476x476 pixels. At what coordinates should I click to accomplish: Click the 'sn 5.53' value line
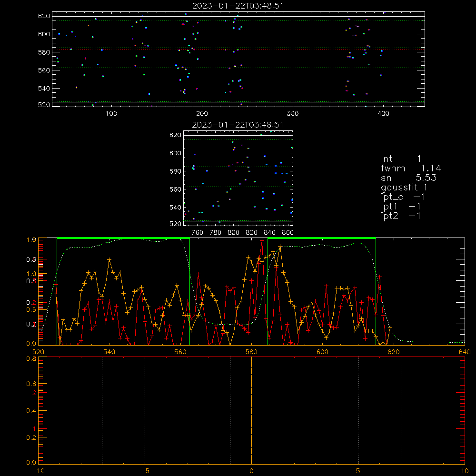408,178
